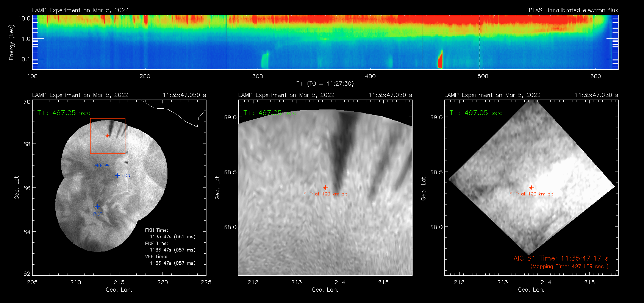Click the 'T+ (T0 = 11:27:30)' axis label
This screenshot has height=303, width=644.
(x=325, y=84)
